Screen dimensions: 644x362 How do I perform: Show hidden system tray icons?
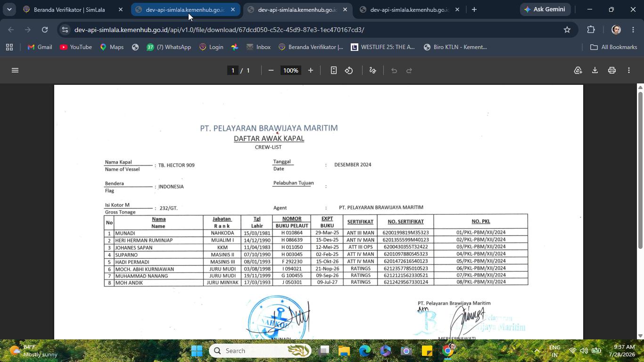point(537,351)
